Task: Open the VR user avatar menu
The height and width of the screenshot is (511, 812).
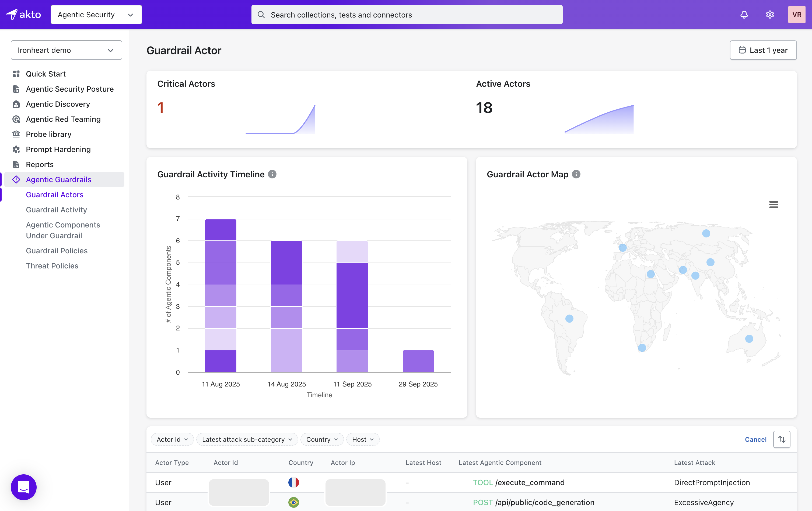Action: 796,15
